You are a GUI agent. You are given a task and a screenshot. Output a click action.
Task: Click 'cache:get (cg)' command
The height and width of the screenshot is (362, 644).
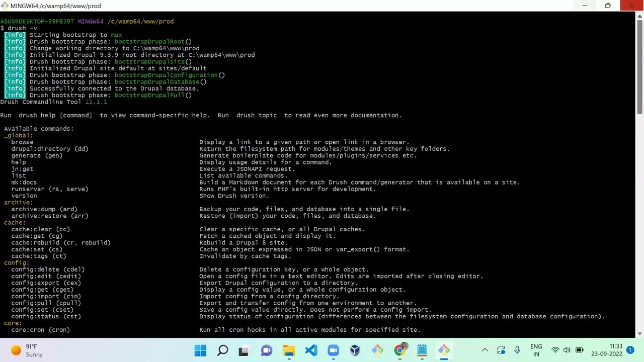coord(37,236)
